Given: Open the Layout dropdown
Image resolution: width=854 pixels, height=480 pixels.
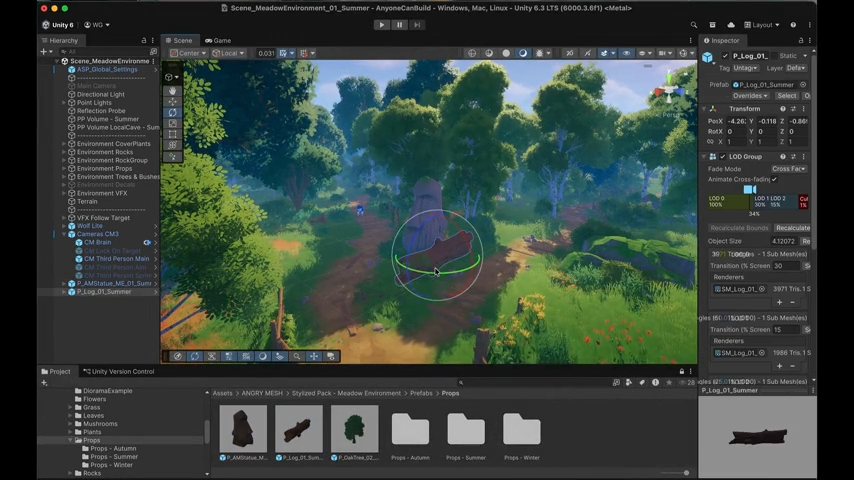Looking at the screenshot, I should pos(761,25).
